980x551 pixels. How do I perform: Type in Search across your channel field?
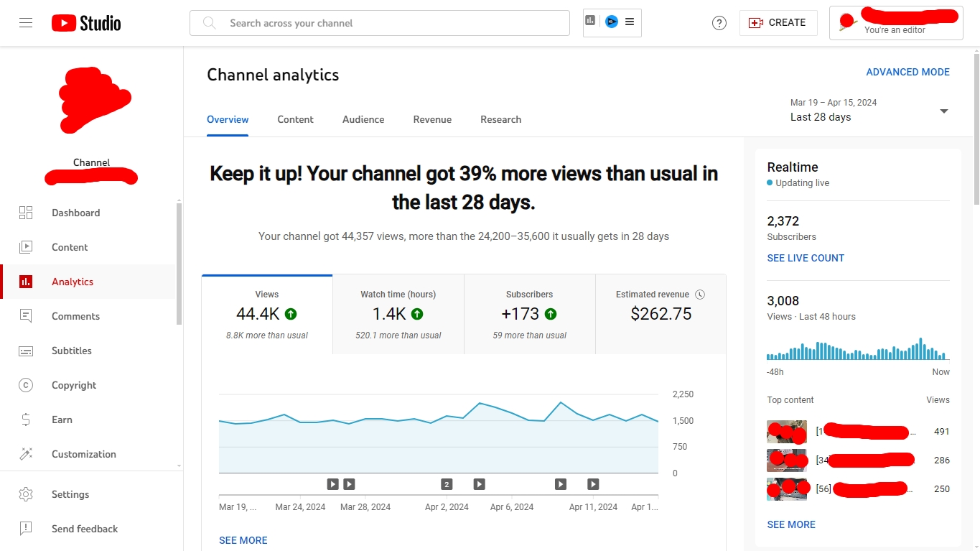[388, 23]
